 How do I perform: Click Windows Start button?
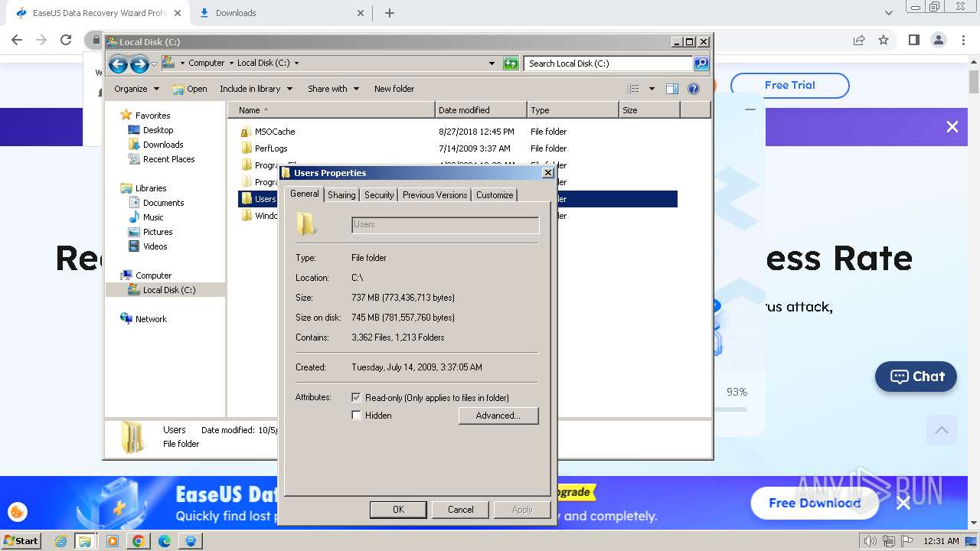point(21,541)
